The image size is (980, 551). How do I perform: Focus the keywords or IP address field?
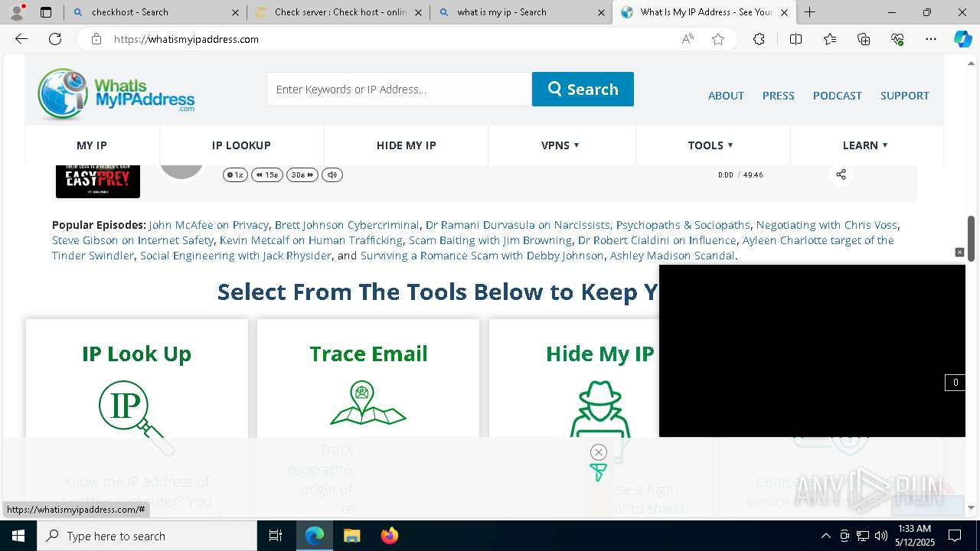point(399,89)
